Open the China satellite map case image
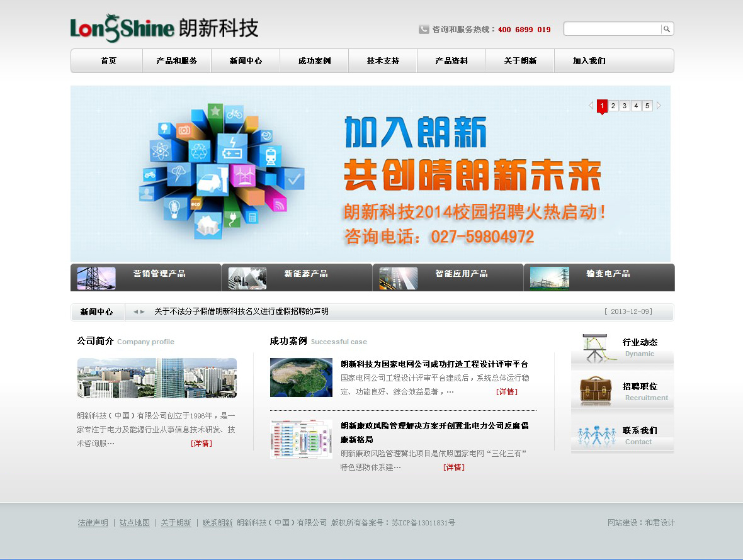This screenshot has height=560, width=743. tap(302, 378)
